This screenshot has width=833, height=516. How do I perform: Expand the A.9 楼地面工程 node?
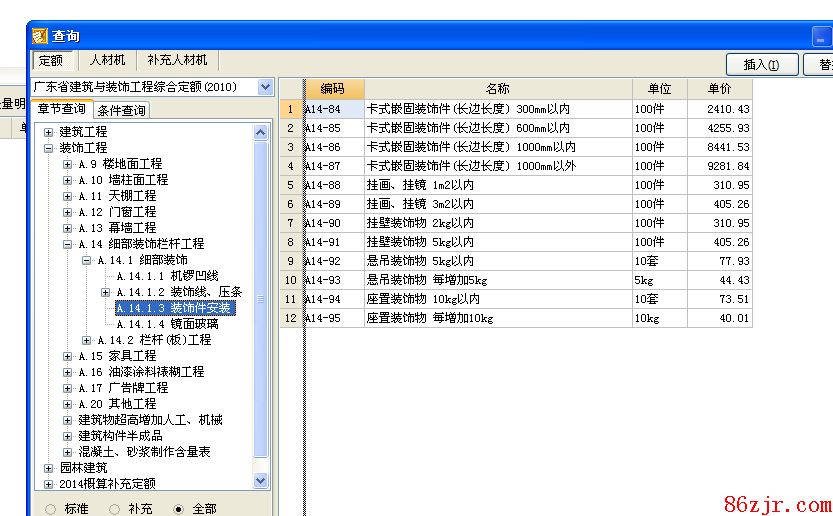[x=68, y=164]
